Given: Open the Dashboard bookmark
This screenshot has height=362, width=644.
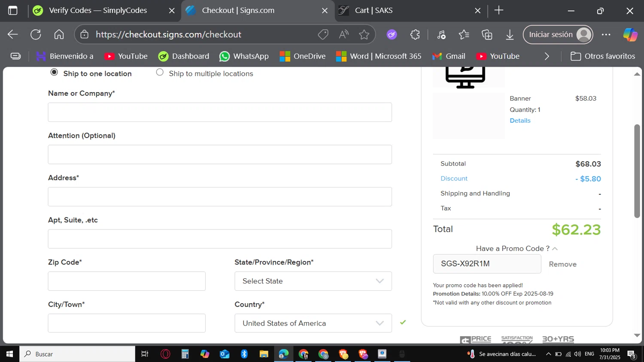Looking at the screenshot, I should tap(184, 56).
